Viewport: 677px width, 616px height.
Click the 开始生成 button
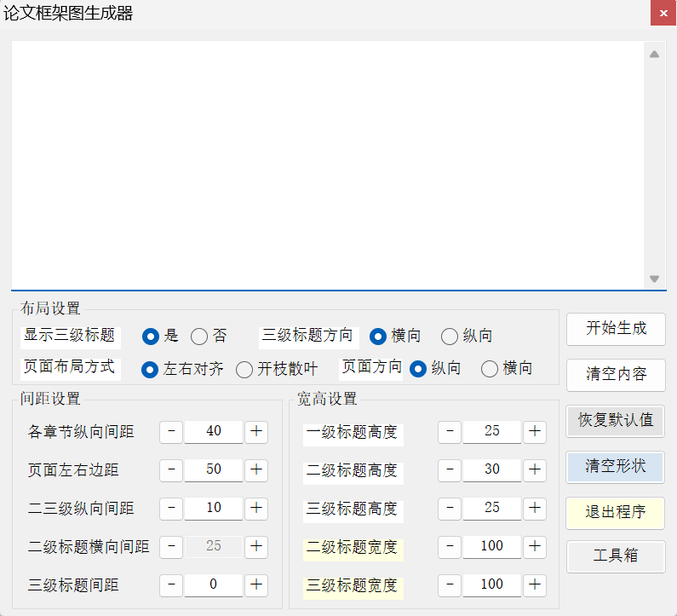(x=616, y=329)
